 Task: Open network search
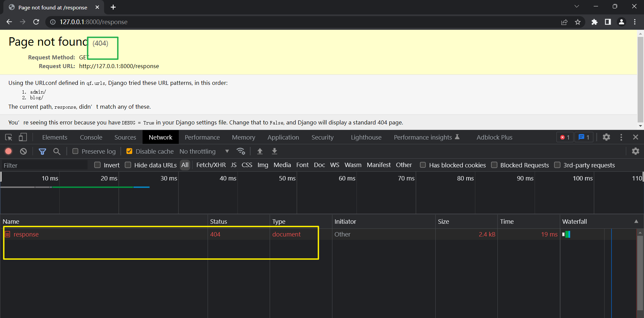tap(57, 151)
